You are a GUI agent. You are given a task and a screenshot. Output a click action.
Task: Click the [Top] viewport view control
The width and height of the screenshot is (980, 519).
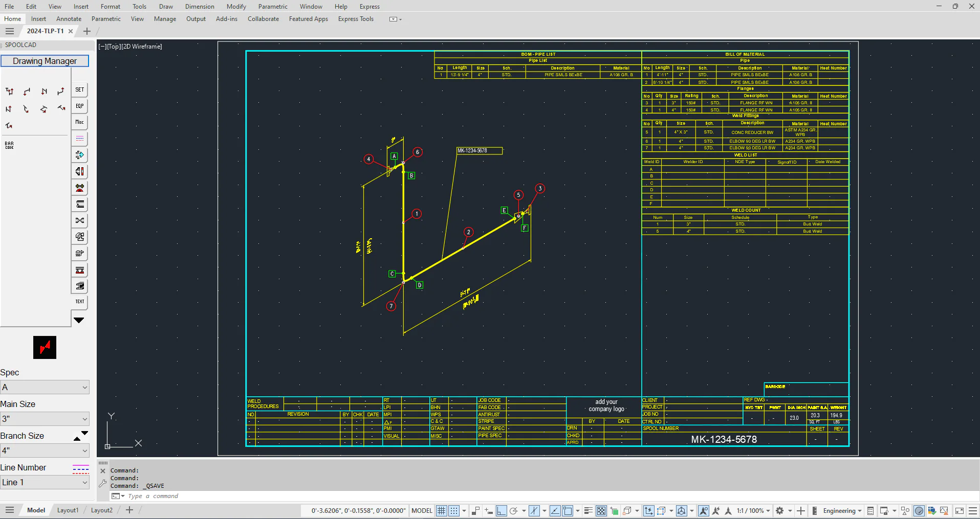[x=114, y=47]
